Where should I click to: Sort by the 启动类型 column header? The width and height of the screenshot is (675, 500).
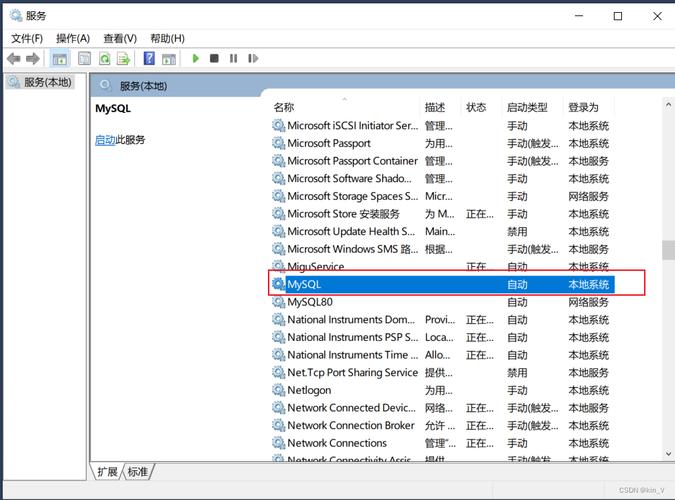(x=527, y=107)
